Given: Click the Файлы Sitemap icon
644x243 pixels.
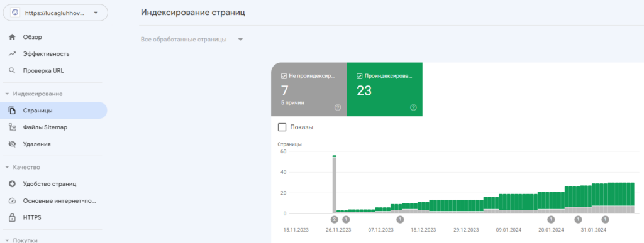Looking at the screenshot, I should 12,127.
